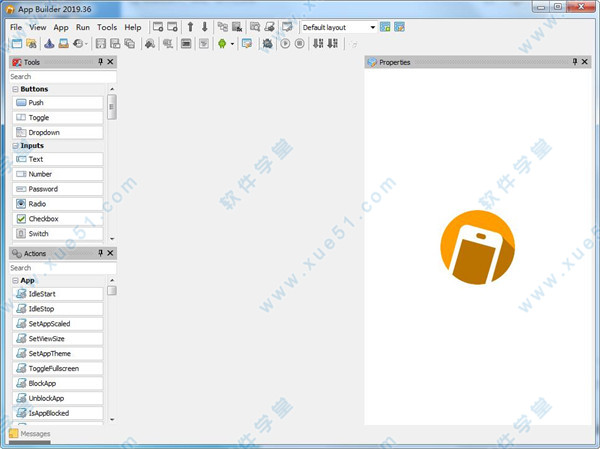Click the open folder icon in second toolbar row
This screenshot has width=600, height=449.
[31, 44]
